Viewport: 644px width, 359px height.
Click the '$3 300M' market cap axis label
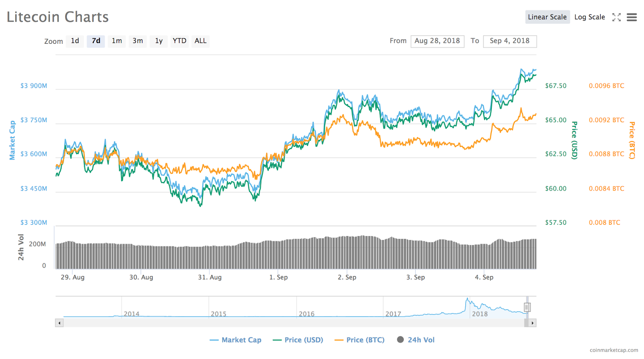(34, 223)
